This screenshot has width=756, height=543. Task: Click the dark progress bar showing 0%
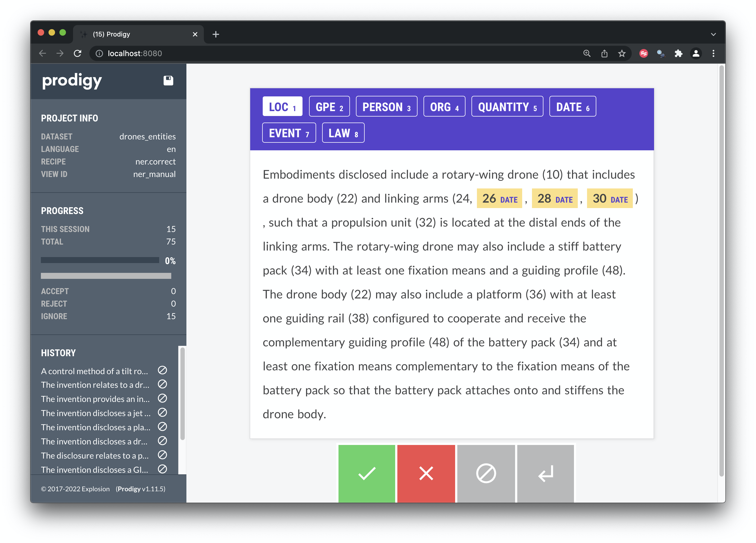[x=100, y=260]
